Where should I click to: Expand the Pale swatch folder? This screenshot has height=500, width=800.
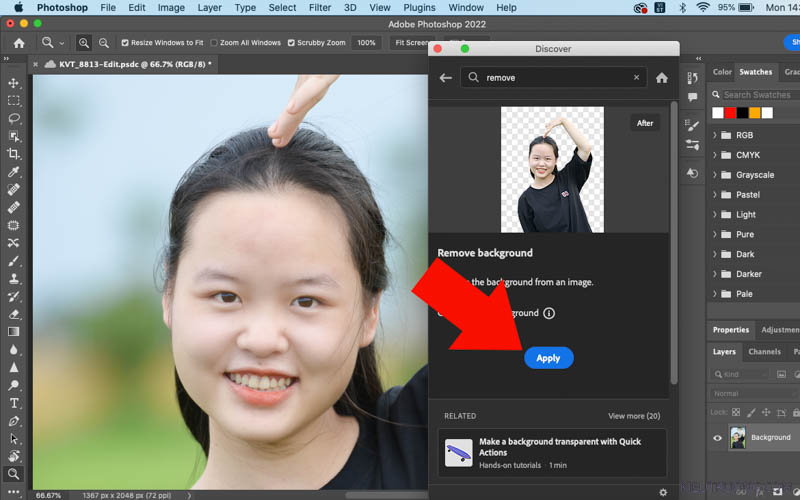click(x=715, y=294)
